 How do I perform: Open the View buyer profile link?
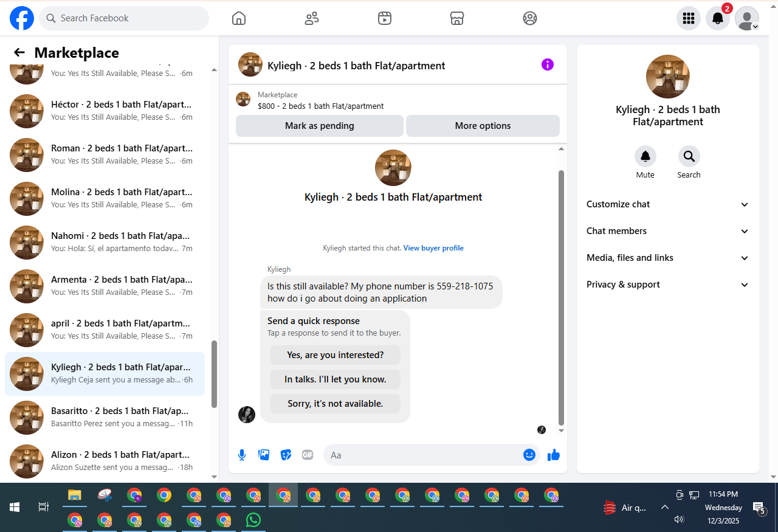click(433, 248)
